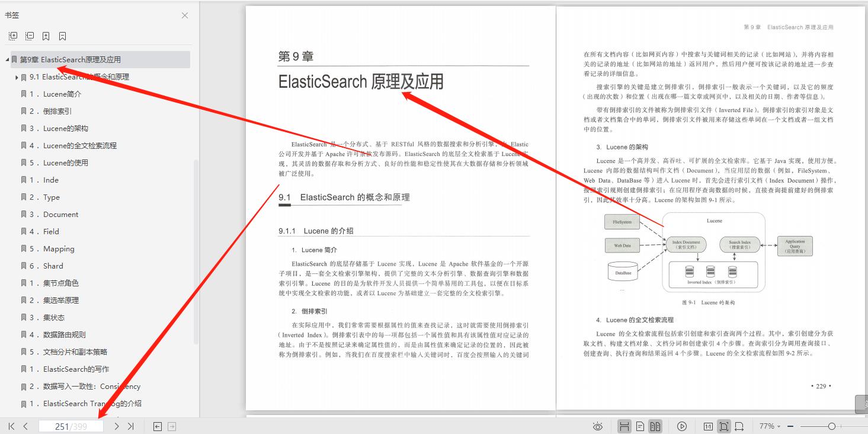Expand the 9.1 ElasticSearch bookmark arrow
The height and width of the screenshot is (434, 868).
tap(17, 77)
